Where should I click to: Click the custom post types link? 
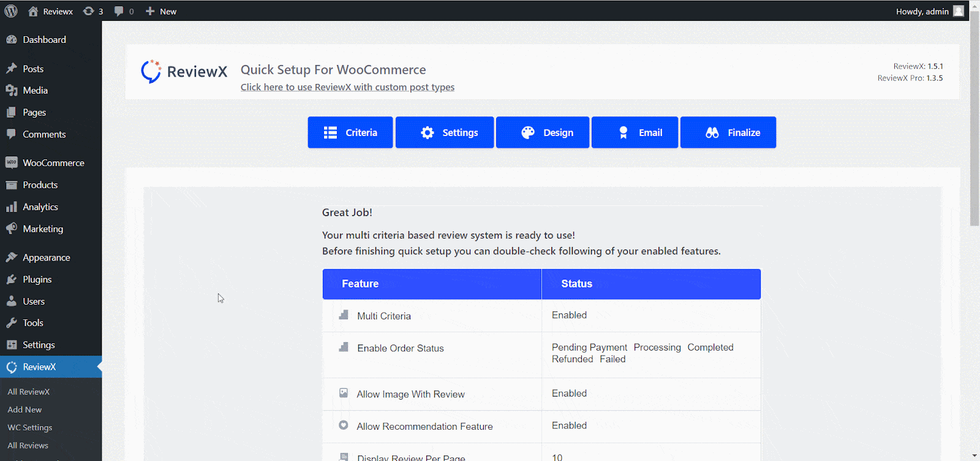click(x=347, y=87)
